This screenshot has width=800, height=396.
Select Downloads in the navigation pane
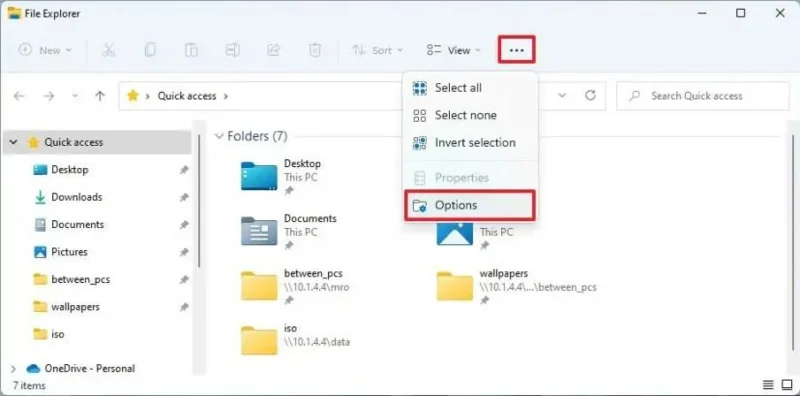(77, 197)
